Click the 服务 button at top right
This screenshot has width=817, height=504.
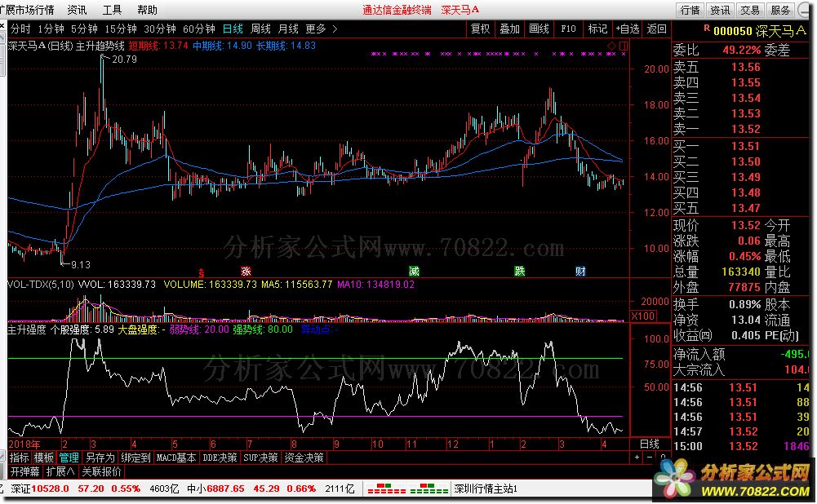[780, 10]
